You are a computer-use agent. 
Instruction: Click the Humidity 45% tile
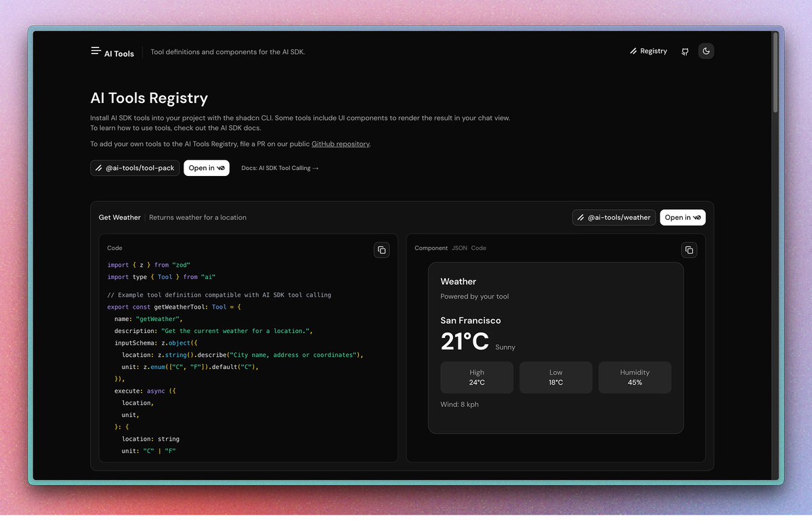tap(635, 377)
